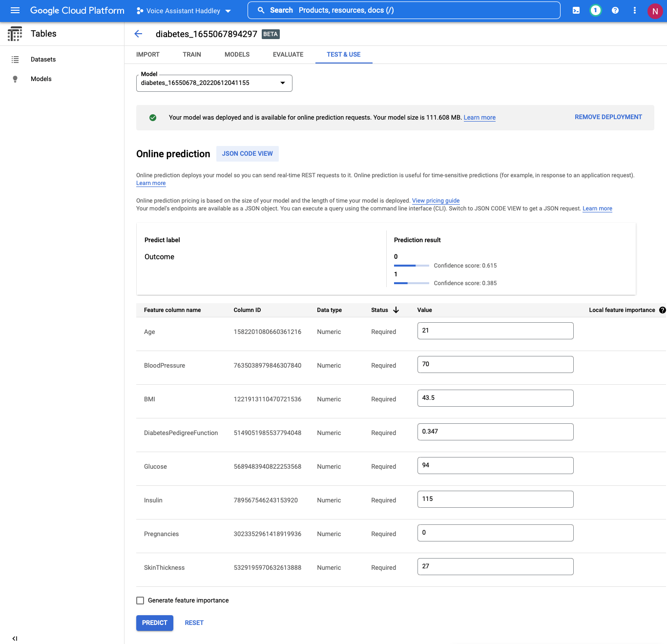Screen dimensions: 667x644
Task: Click REMOVE DEPLOYMENT
Action: click(608, 117)
